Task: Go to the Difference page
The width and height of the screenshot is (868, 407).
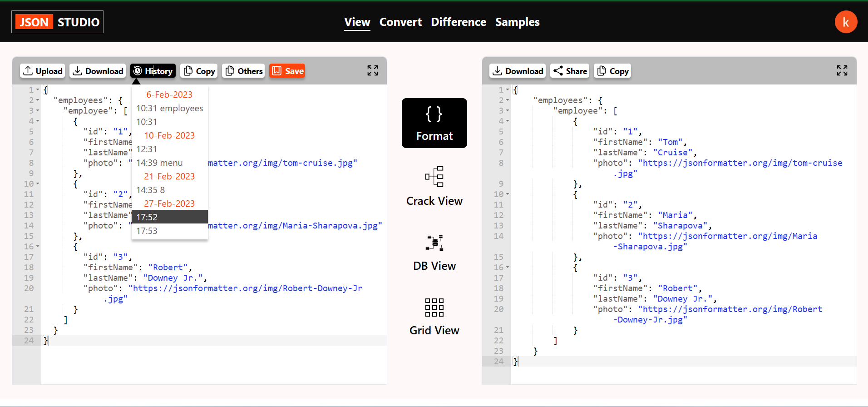Action: click(459, 22)
